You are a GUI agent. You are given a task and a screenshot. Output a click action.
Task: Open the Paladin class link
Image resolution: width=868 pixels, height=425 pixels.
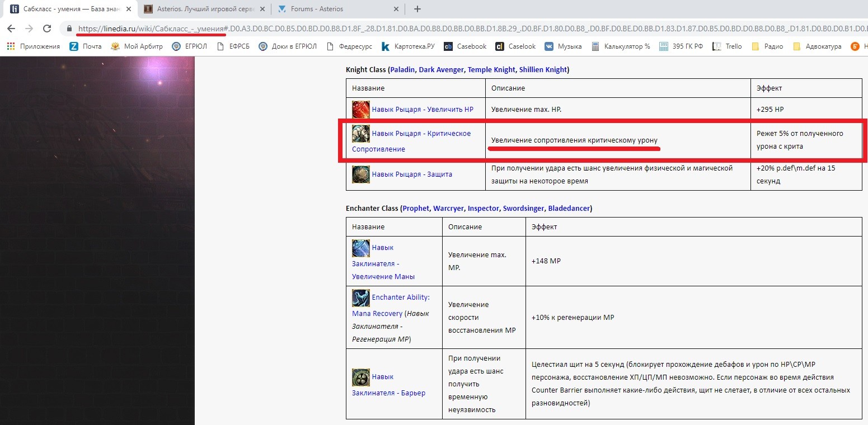coord(402,69)
